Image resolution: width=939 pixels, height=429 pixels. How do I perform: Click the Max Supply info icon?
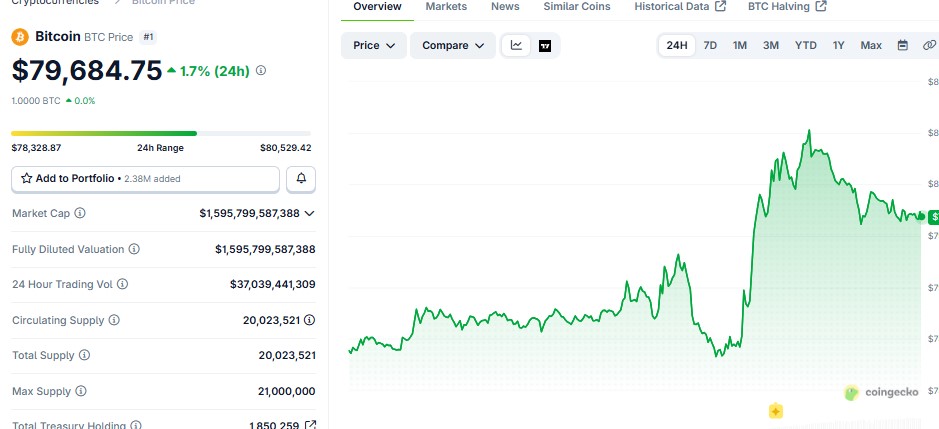[x=81, y=391]
